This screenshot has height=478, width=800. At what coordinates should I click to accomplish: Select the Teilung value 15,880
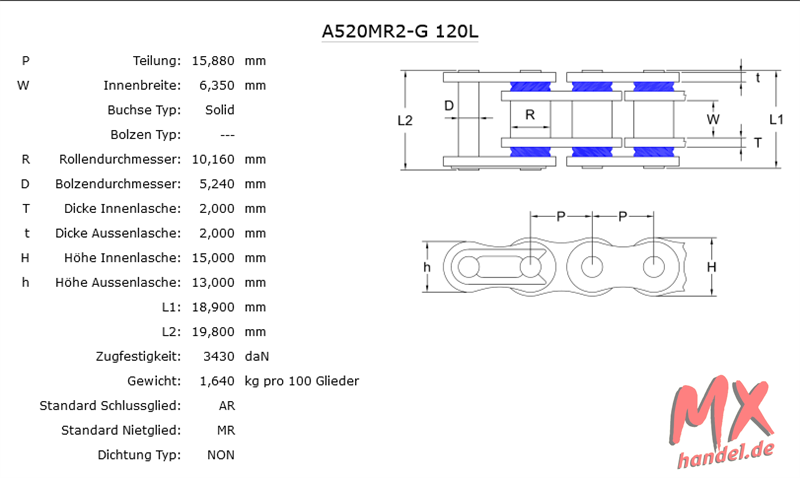211,61
